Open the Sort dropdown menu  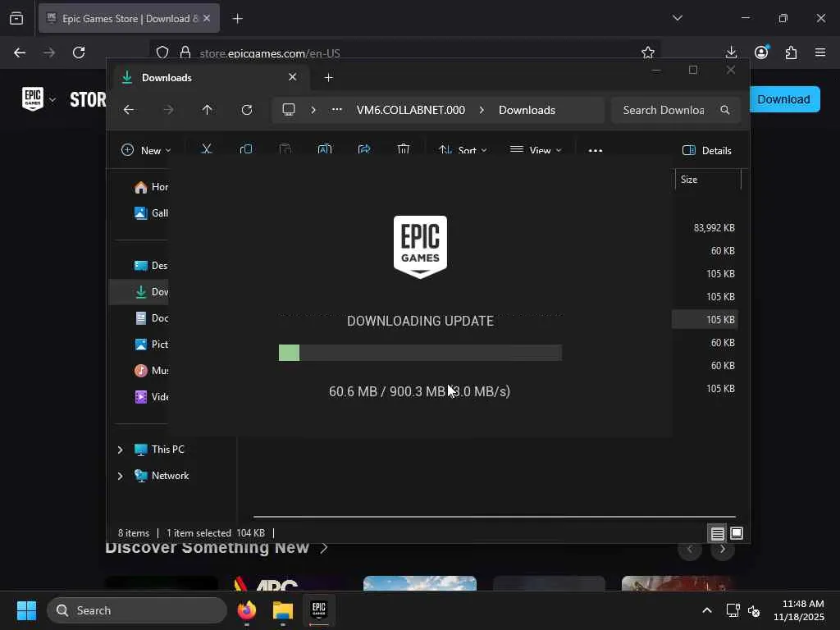463,150
